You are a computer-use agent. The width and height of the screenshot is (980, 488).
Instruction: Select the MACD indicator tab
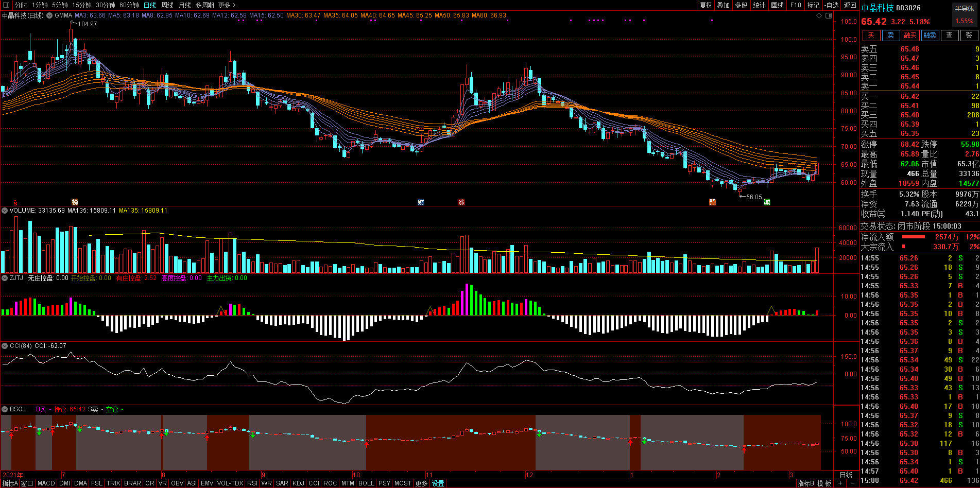pos(46,483)
